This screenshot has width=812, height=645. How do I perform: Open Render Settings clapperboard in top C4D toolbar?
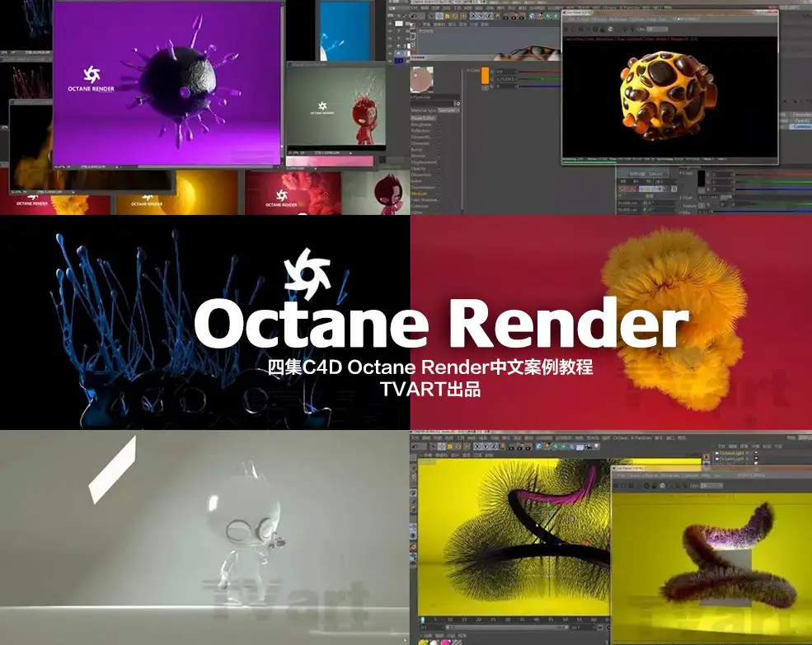521,16
